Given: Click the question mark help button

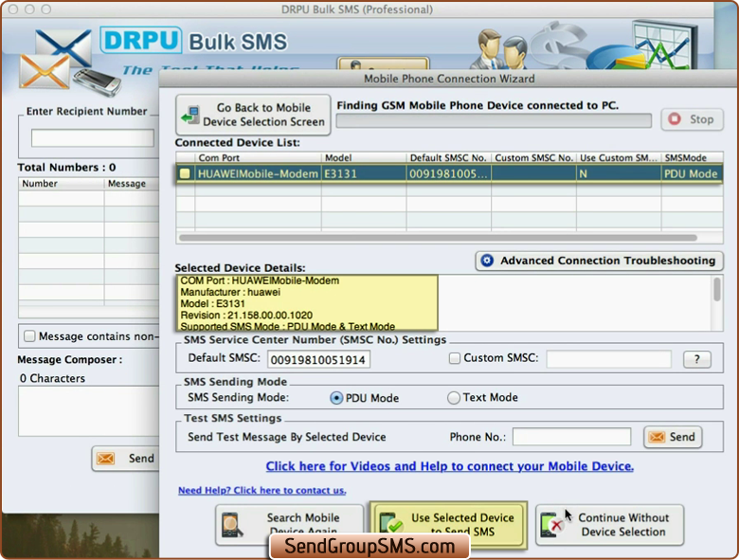Looking at the screenshot, I should point(697,359).
